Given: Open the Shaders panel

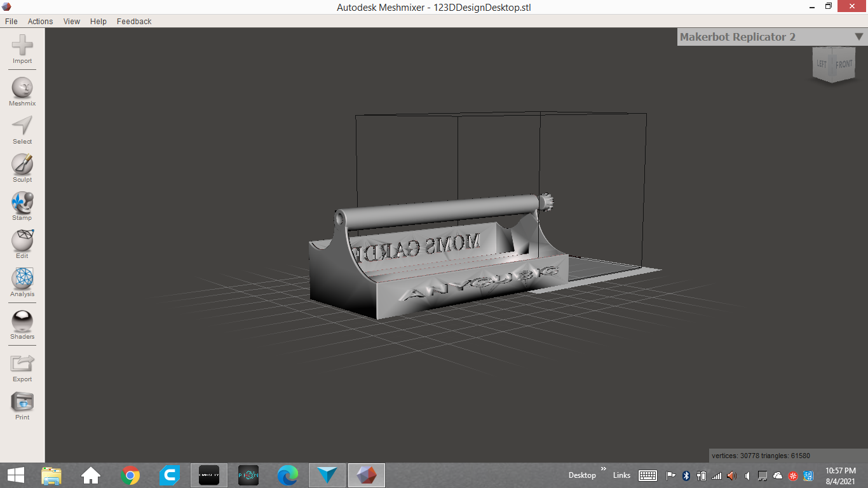Looking at the screenshot, I should click(22, 325).
